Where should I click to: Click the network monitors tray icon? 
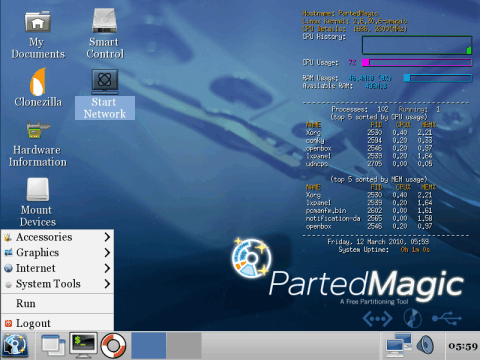(x=399, y=346)
